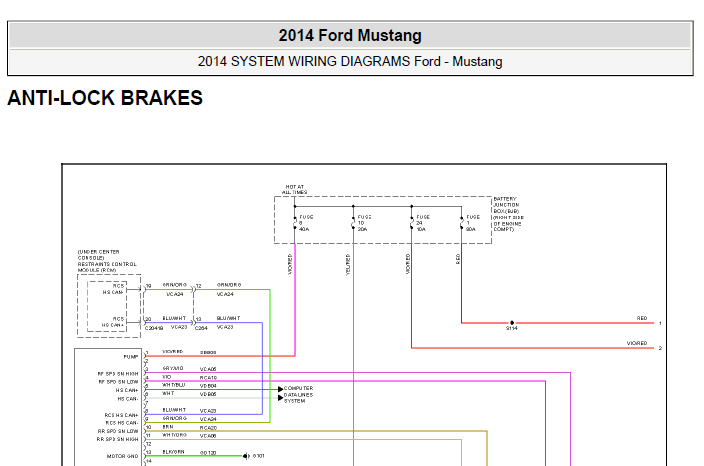The width and height of the screenshot is (704, 466).
Task: Click the RED label near output 1
Action: point(642,318)
